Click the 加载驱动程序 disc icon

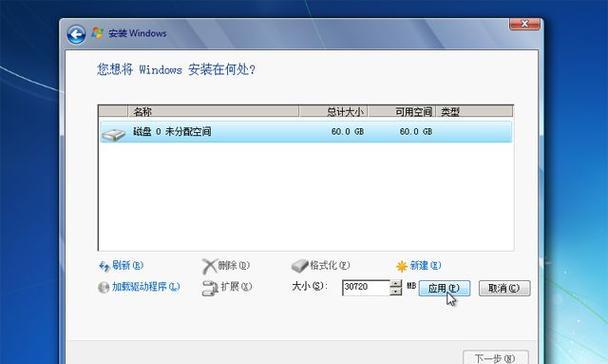pyautogui.click(x=104, y=287)
